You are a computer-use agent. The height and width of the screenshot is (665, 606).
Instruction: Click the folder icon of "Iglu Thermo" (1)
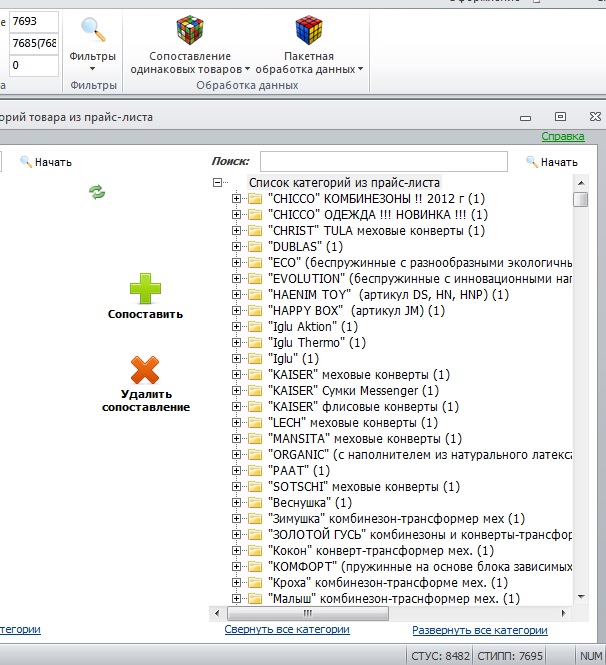click(255, 342)
